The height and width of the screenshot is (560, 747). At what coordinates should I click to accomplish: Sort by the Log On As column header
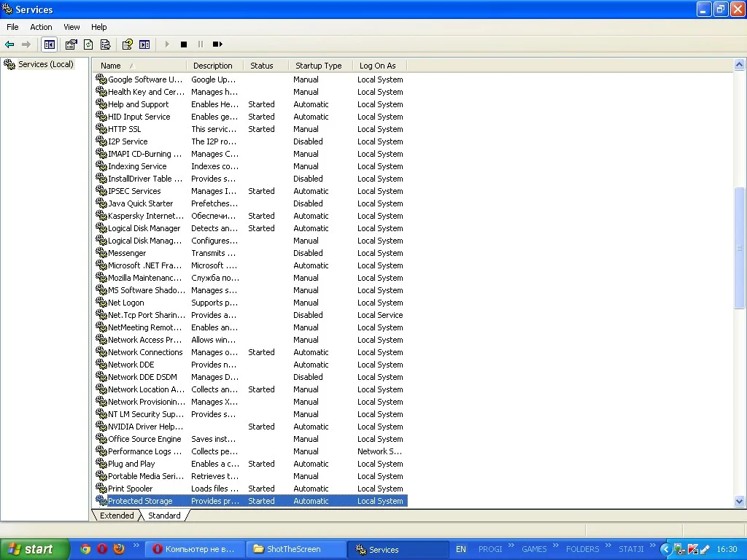click(x=381, y=66)
